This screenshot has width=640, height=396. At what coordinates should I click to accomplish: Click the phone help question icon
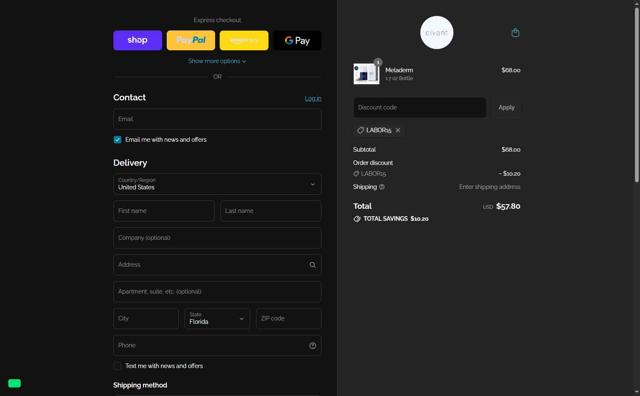coord(312,346)
